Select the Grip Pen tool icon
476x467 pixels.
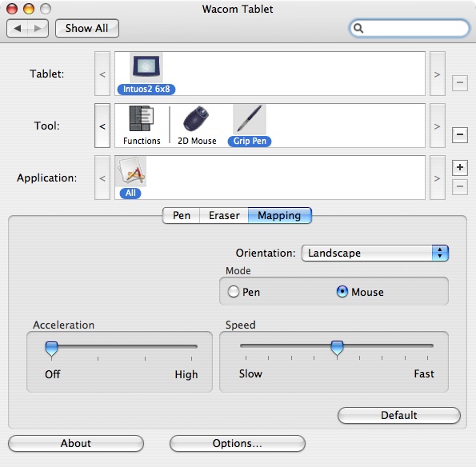click(250, 119)
